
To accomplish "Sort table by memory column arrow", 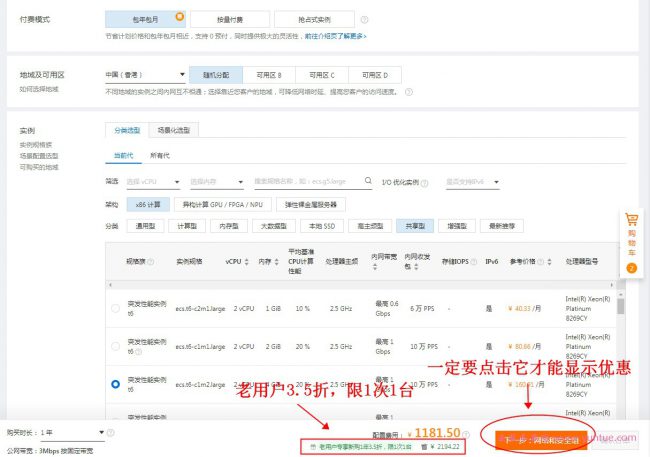I will click(276, 261).
